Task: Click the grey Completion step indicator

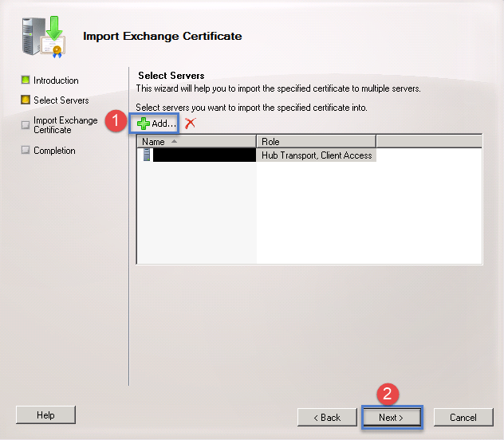Action: click(x=26, y=150)
